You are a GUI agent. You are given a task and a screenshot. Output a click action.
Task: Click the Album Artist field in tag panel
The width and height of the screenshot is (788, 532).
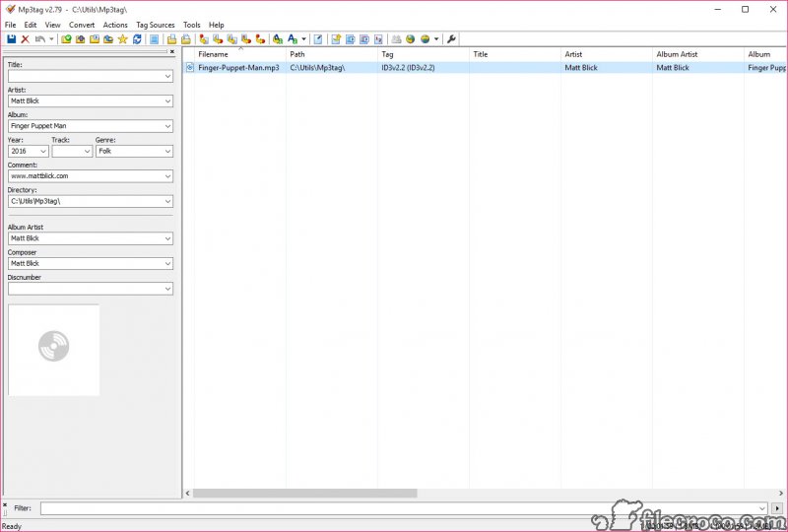pyautogui.click(x=91, y=238)
